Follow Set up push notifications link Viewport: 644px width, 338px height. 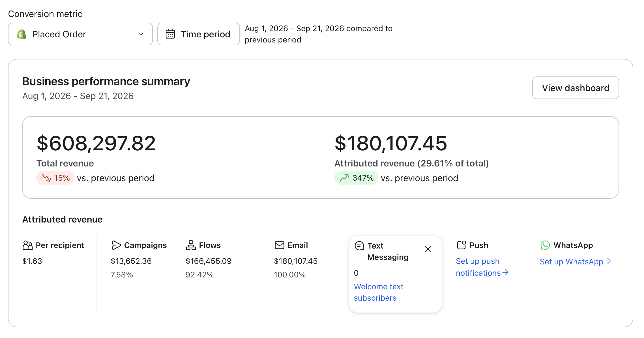(482, 267)
